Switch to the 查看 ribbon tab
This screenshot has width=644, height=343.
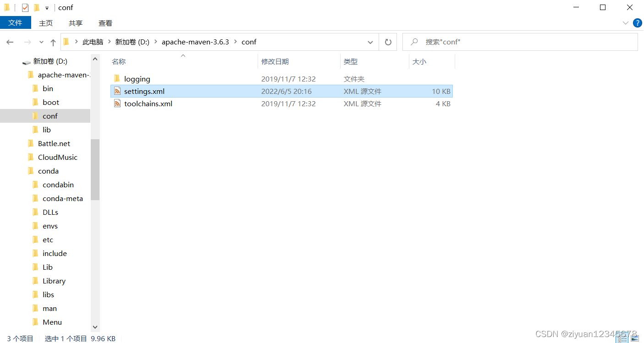pyautogui.click(x=105, y=23)
